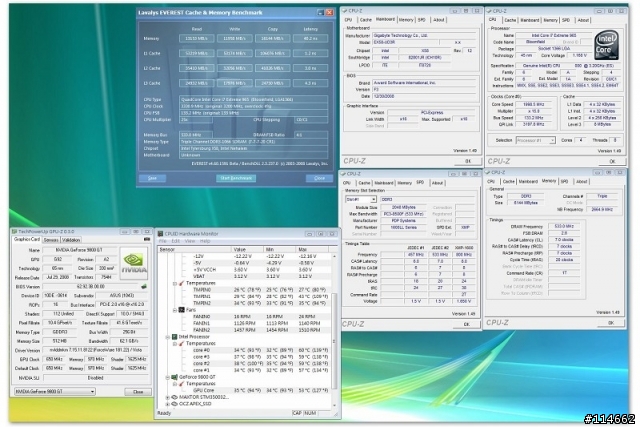Click the Intel Processor chip icon in tree

pyautogui.click(x=174, y=337)
